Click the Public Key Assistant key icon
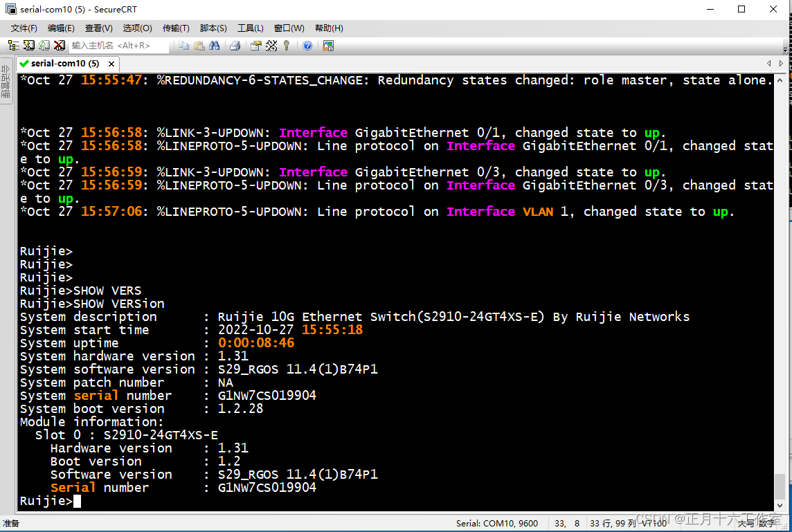This screenshot has width=792, height=532. 287,46
